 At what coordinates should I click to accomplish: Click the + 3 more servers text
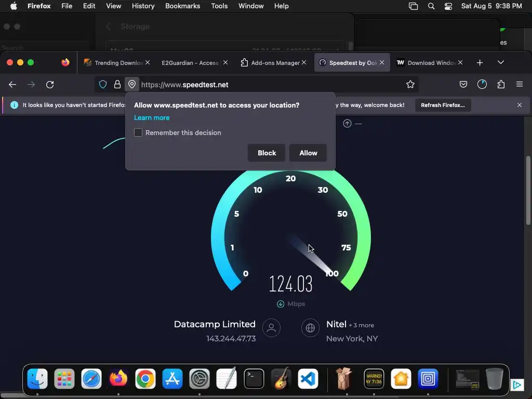(362, 325)
